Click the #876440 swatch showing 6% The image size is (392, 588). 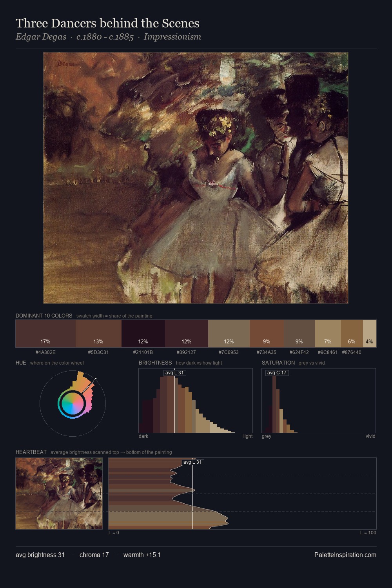point(352,334)
